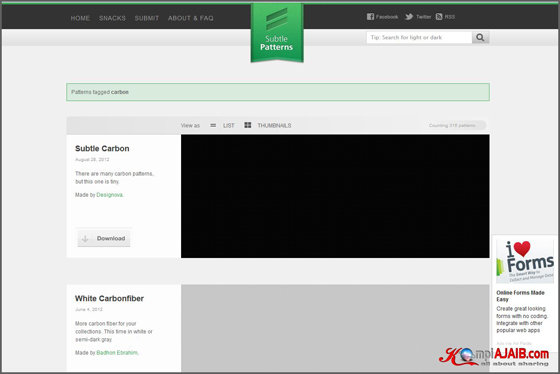
Task: Open the SUBMIT menu item
Action: coord(146,18)
